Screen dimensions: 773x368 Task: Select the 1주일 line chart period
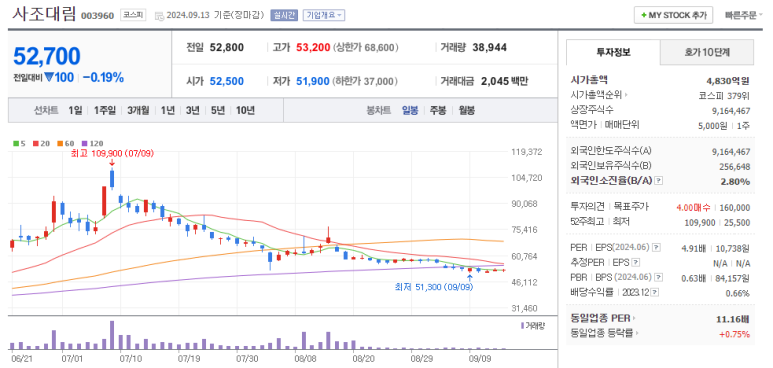[105, 110]
